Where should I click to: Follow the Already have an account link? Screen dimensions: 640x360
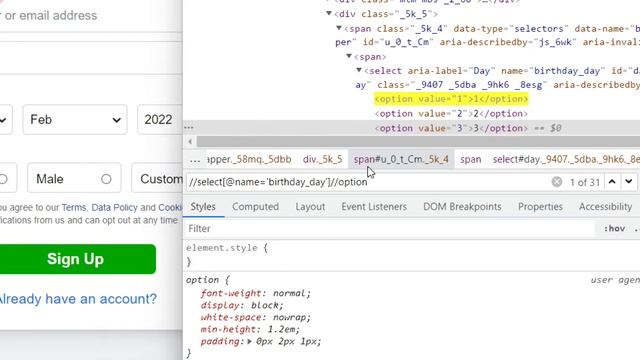coord(78,299)
